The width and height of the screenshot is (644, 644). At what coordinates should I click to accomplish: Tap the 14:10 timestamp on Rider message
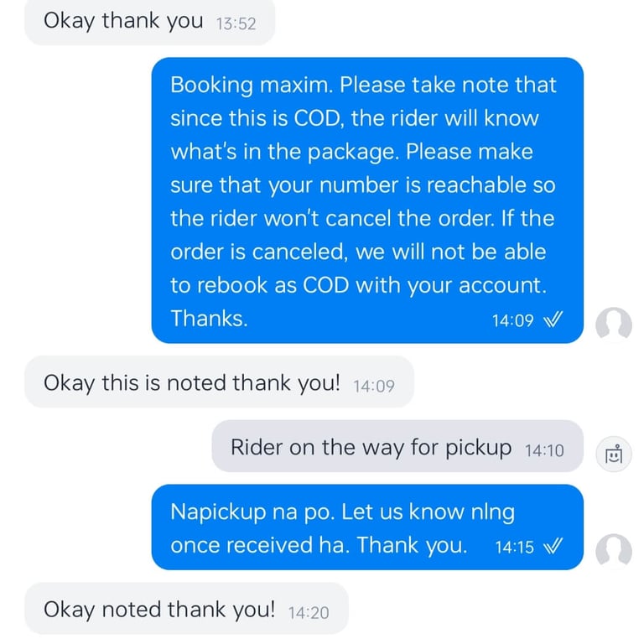click(x=544, y=450)
